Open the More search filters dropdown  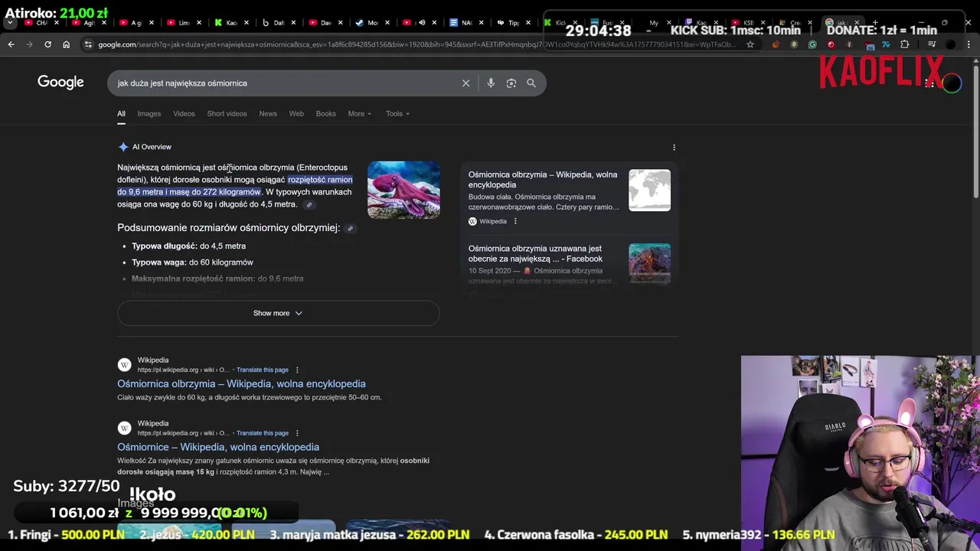coord(359,114)
